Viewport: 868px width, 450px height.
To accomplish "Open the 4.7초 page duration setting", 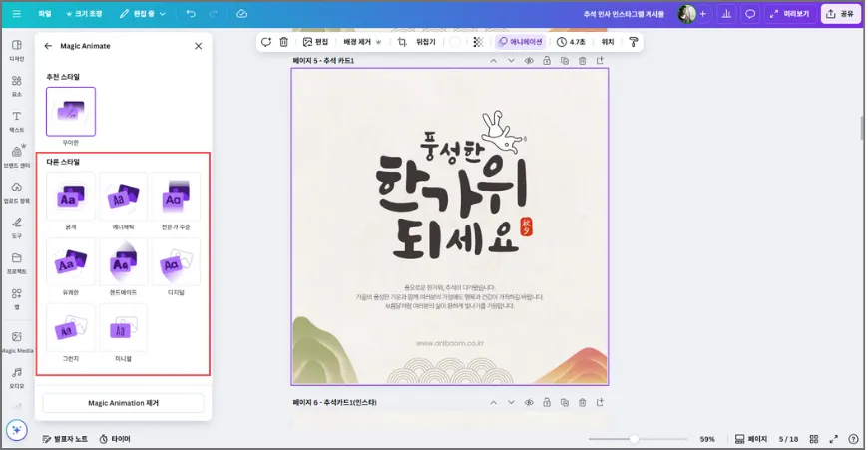I will (571, 42).
